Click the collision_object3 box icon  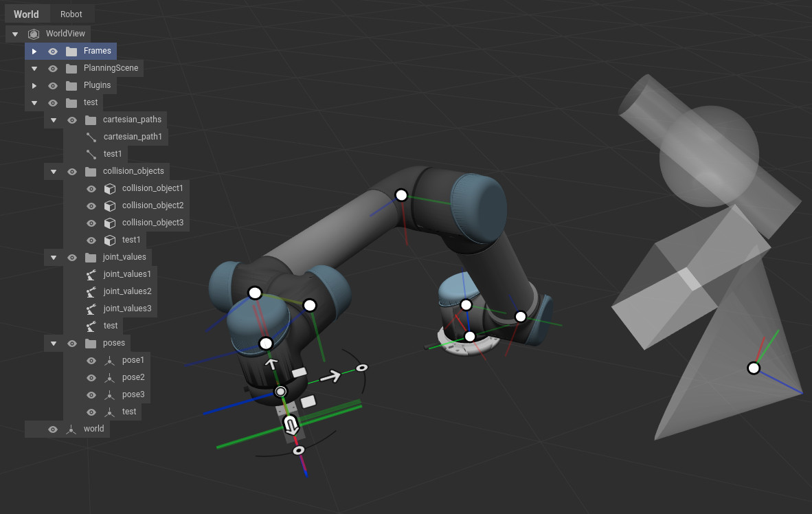pos(110,223)
